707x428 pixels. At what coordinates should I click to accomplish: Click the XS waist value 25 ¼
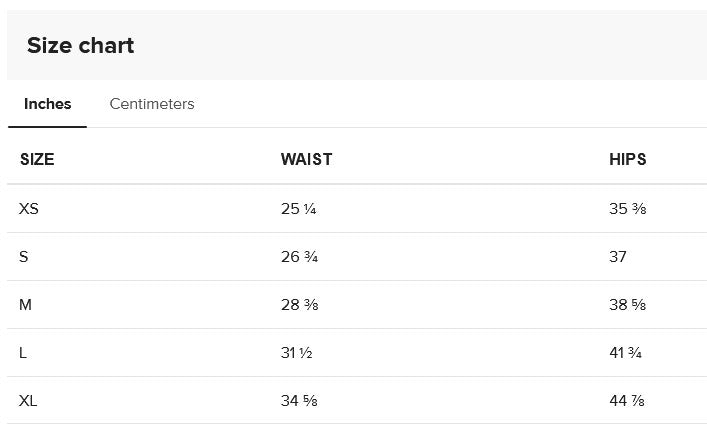coord(299,209)
